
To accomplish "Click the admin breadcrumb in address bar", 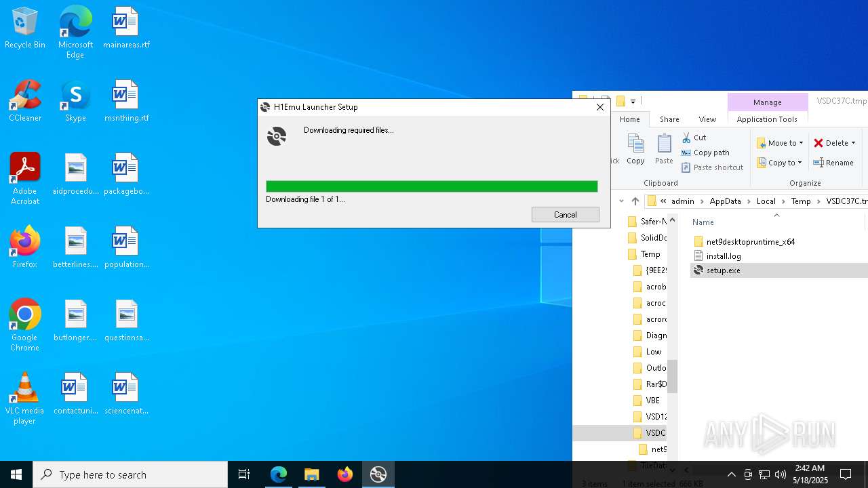I will point(683,201).
